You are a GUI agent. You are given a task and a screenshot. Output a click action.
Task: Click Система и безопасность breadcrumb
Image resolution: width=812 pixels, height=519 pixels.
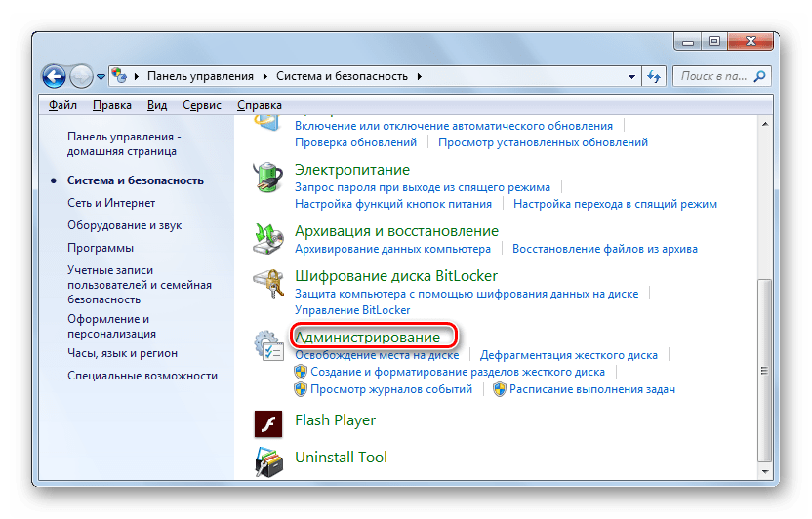[342, 76]
